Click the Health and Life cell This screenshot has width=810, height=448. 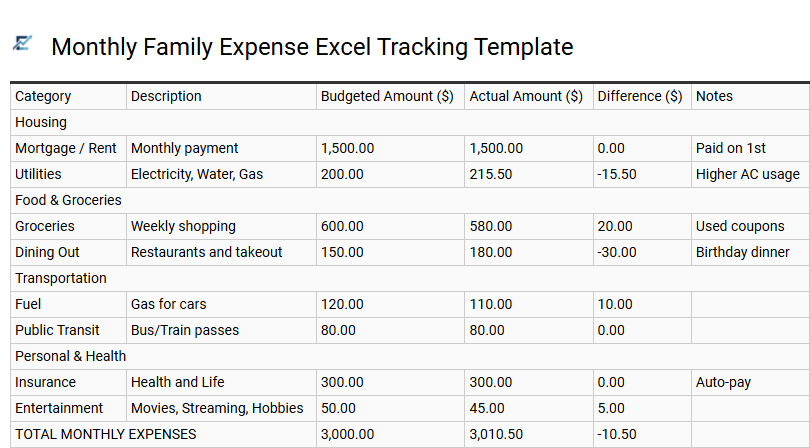[221, 382]
